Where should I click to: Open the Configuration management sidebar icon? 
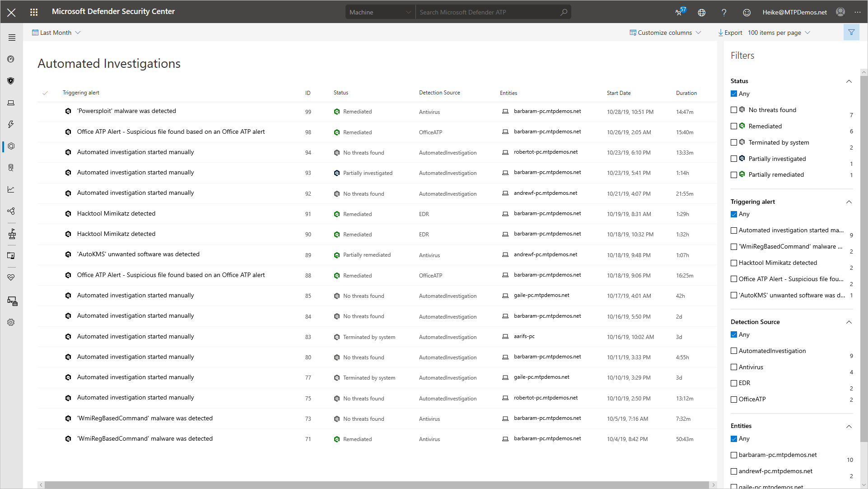(x=12, y=301)
